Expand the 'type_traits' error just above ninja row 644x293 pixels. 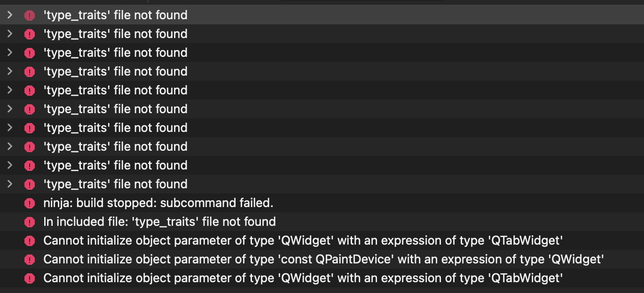[x=9, y=184]
